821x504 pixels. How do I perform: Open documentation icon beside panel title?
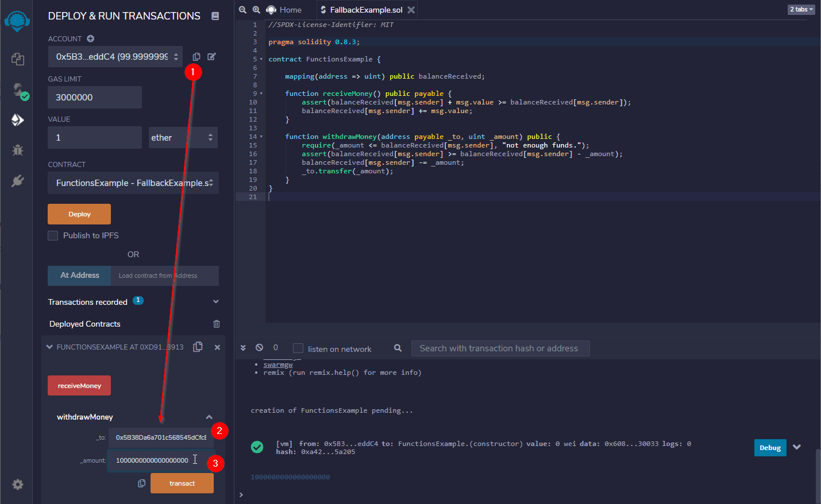point(215,16)
